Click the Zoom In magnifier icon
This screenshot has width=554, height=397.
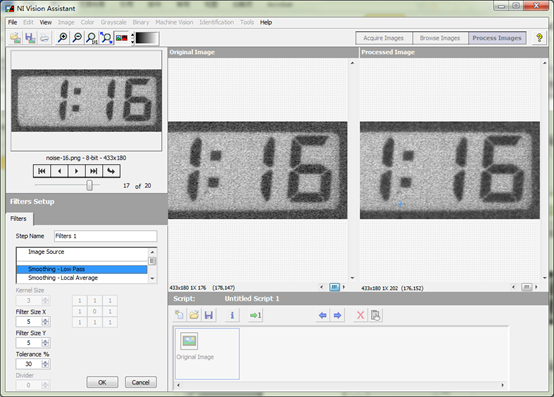pyautogui.click(x=63, y=38)
